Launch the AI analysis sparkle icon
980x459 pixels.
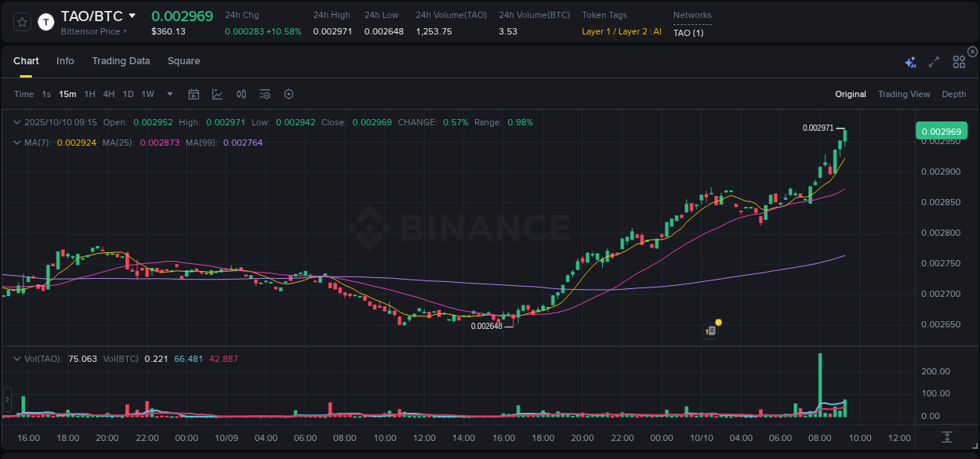(x=909, y=62)
